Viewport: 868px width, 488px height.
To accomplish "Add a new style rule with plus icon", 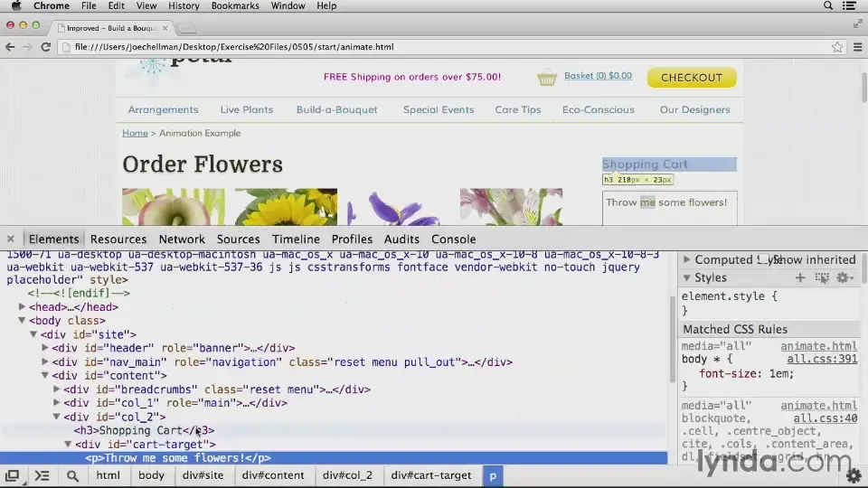I will [800, 277].
